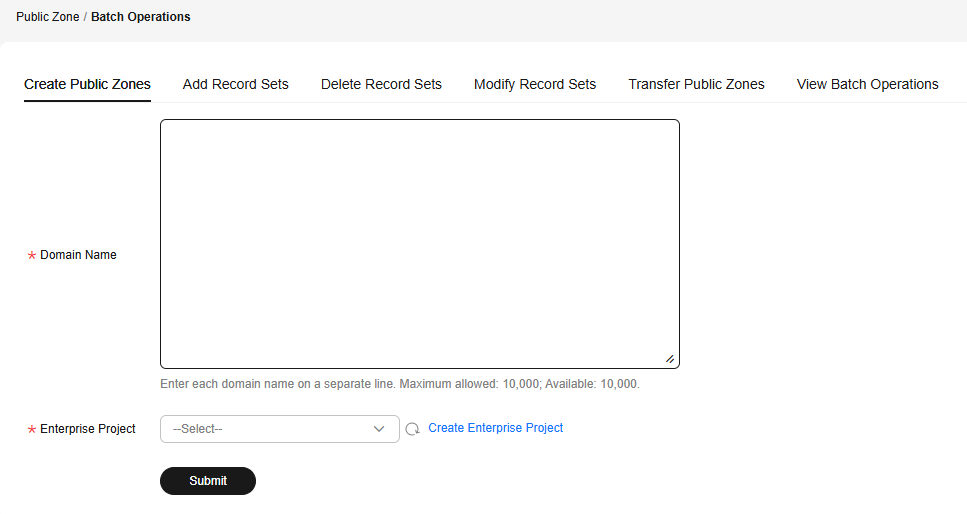Screen dimensions: 967x514
Task: Click the textarea resize handle icon
Action: pyautogui.click(x=670, y=359)
